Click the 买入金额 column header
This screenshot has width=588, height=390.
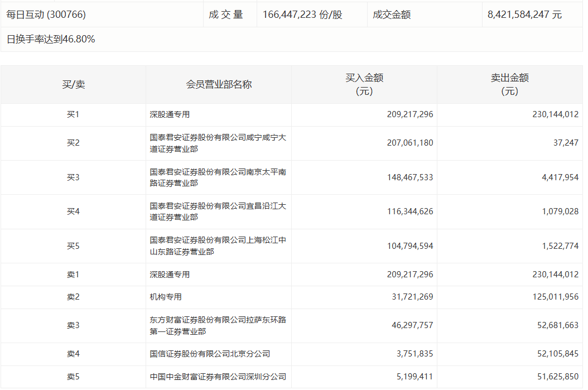(364, 84)
